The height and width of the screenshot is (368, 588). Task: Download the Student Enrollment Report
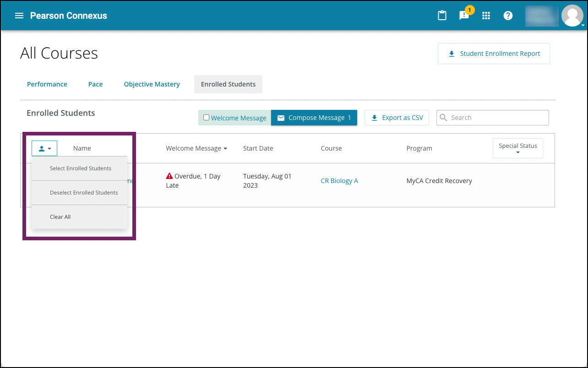(x=494, y=54)
